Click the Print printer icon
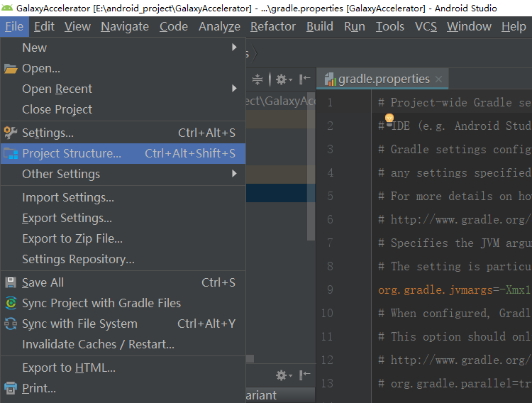 click(x=11, y=388)
